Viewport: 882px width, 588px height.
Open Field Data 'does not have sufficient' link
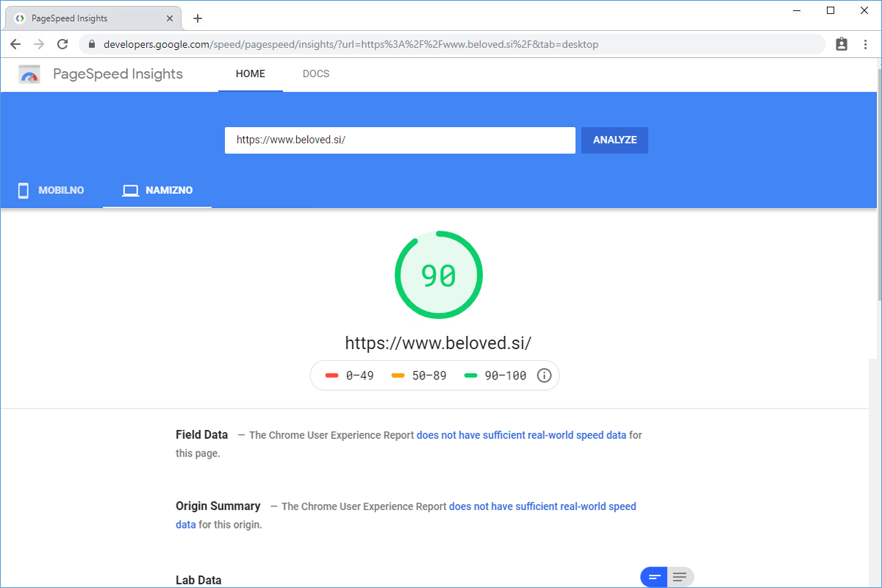point(522,435)
